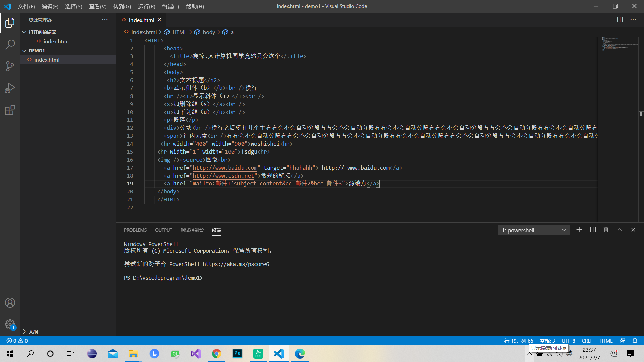
Task: Click the HTML language mode button
Action: click(x=606, y=341)
